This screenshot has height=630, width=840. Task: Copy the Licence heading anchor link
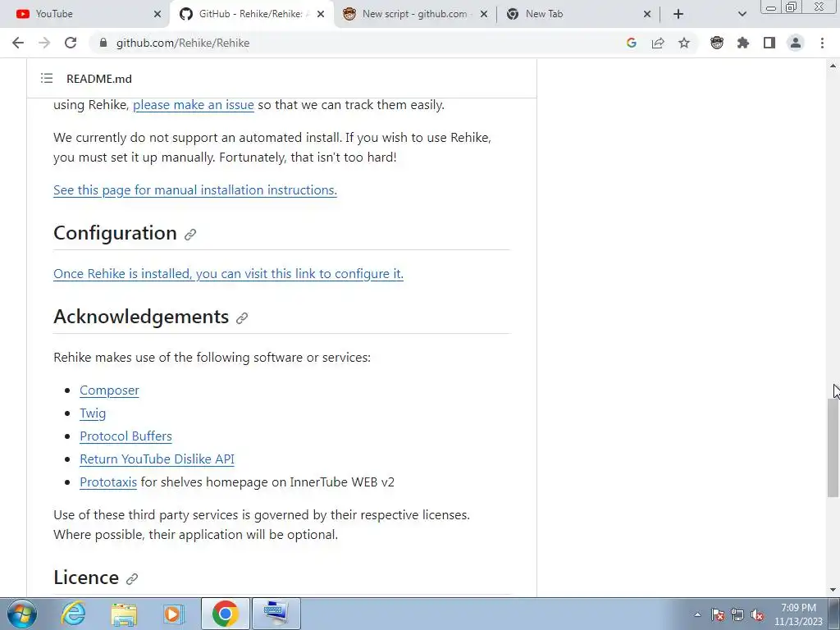(132, 578)
